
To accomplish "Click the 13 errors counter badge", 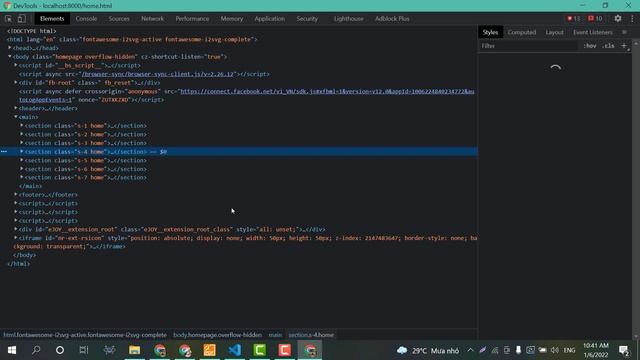I will coord(573,18).
